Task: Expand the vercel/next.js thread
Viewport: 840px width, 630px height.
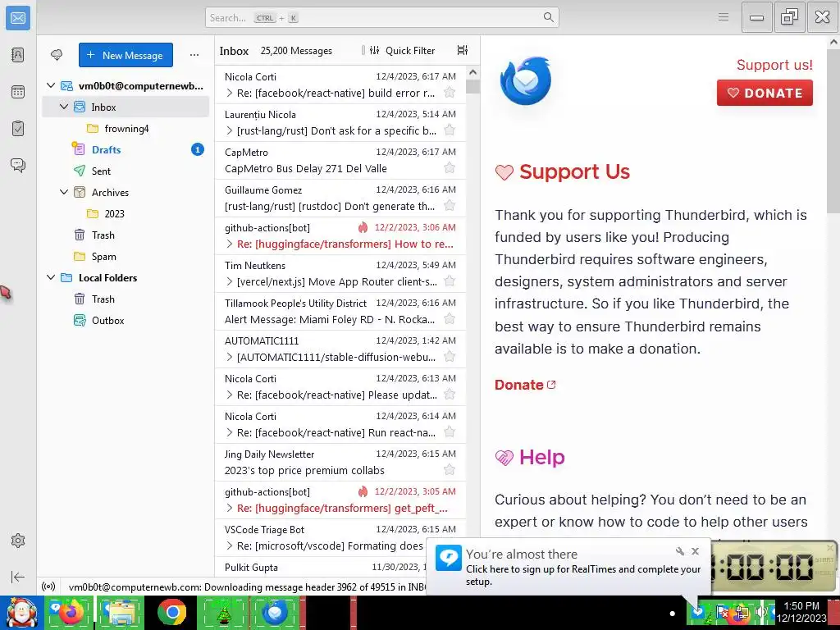Action: pyautogui.click(x=230, y=282)
